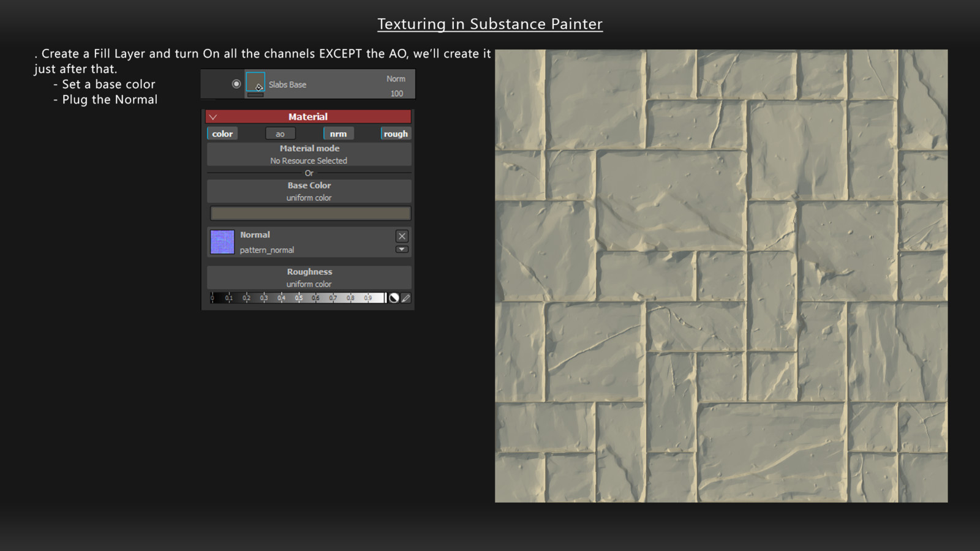The width and height of the screenshot is (980, 551).
Task: Enable the ao channel button
Action: click(x=280, y=133)
